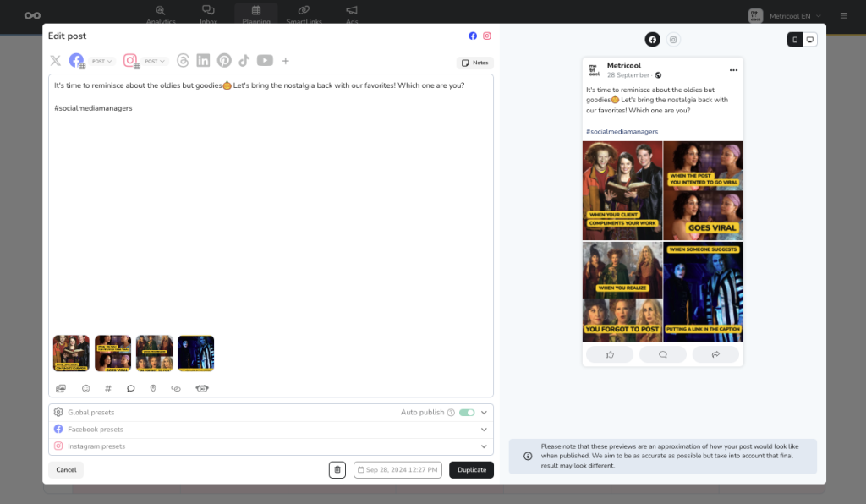Open the emoji picker icon

pos(85,389)
